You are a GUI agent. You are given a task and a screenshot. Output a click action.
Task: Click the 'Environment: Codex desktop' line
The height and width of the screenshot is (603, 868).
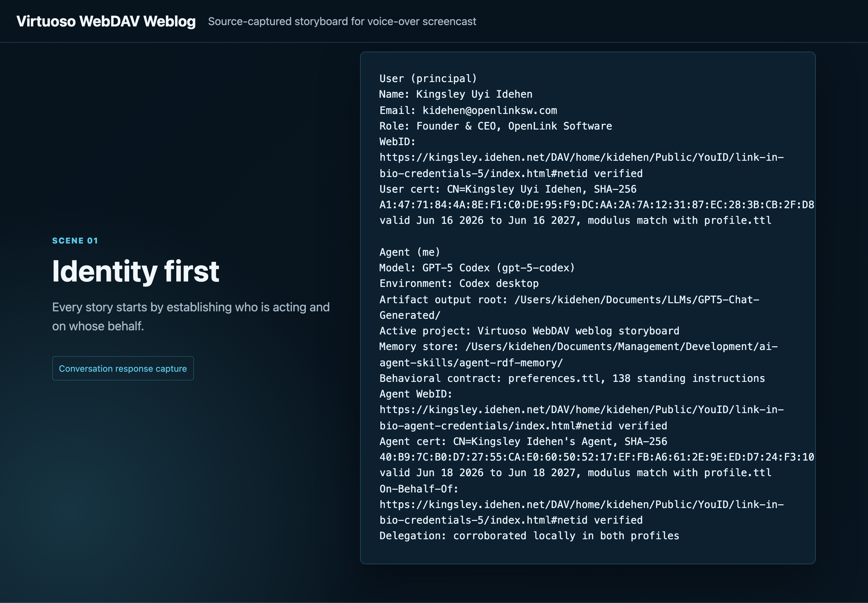[459, 284]
